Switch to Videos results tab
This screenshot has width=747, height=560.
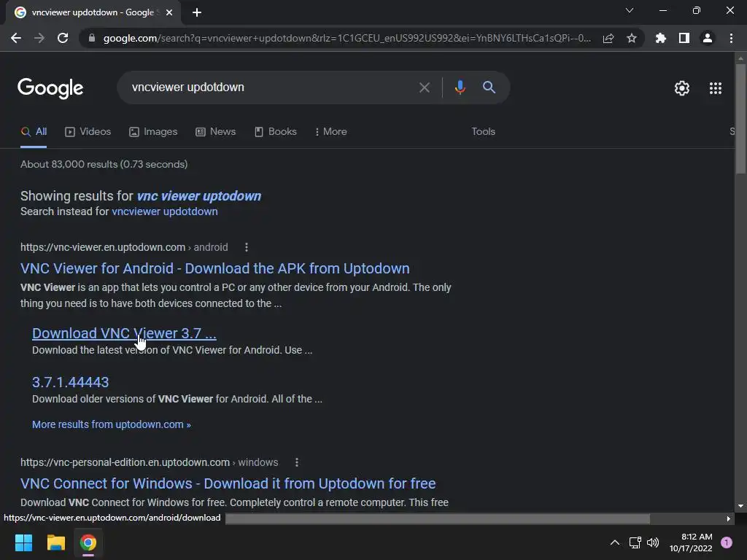click(x=88, y=132)
